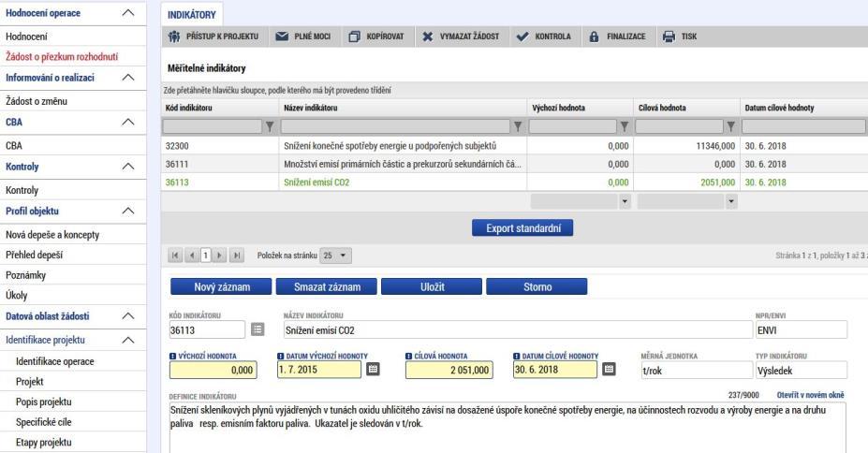Go to previous page of results
The width and height of the screenshot is (868, 453).
point(192,255)
